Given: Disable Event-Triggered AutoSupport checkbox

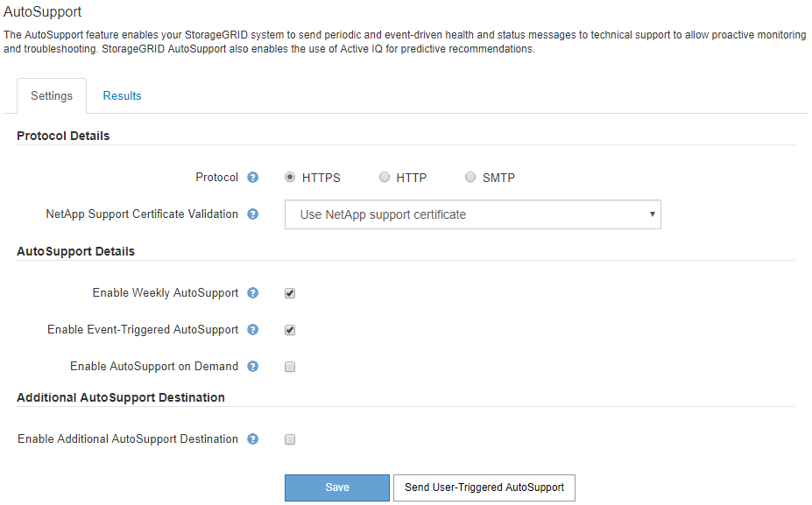Looking at the screenshot, I should pos(290,331).
